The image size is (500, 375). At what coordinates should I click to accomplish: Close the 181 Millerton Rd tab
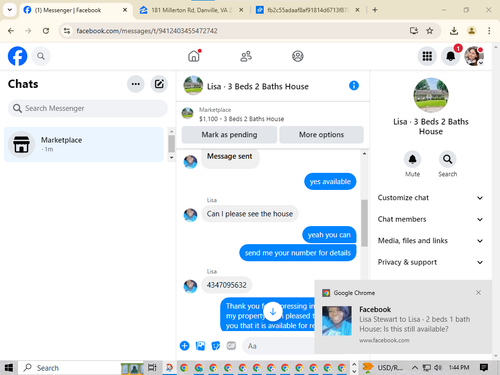pos(241,10)
